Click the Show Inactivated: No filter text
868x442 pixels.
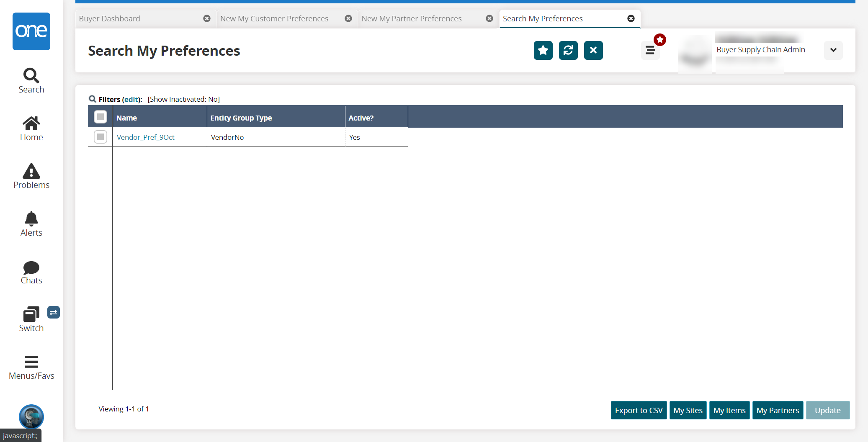(184, 99)
